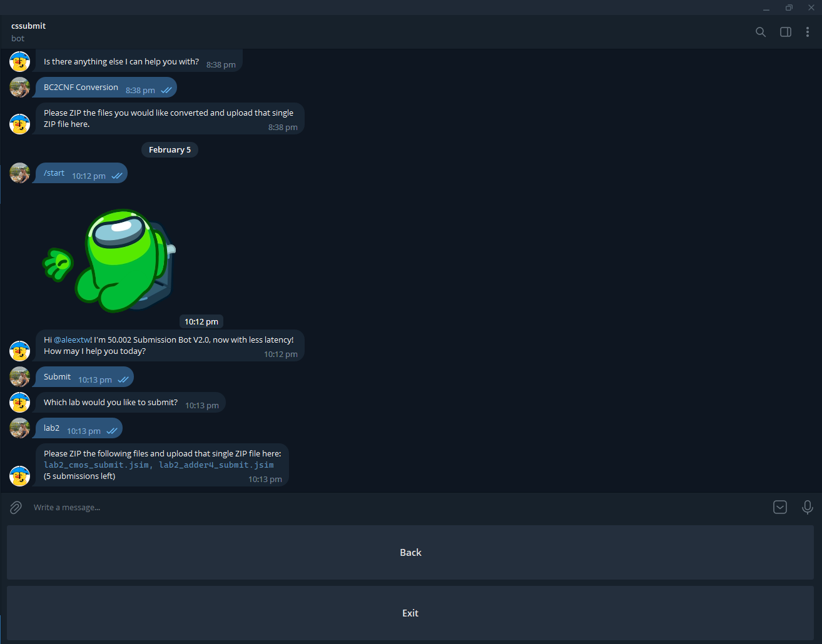
Task: Click the microphone voice message icon
Action: coord(808,507)
